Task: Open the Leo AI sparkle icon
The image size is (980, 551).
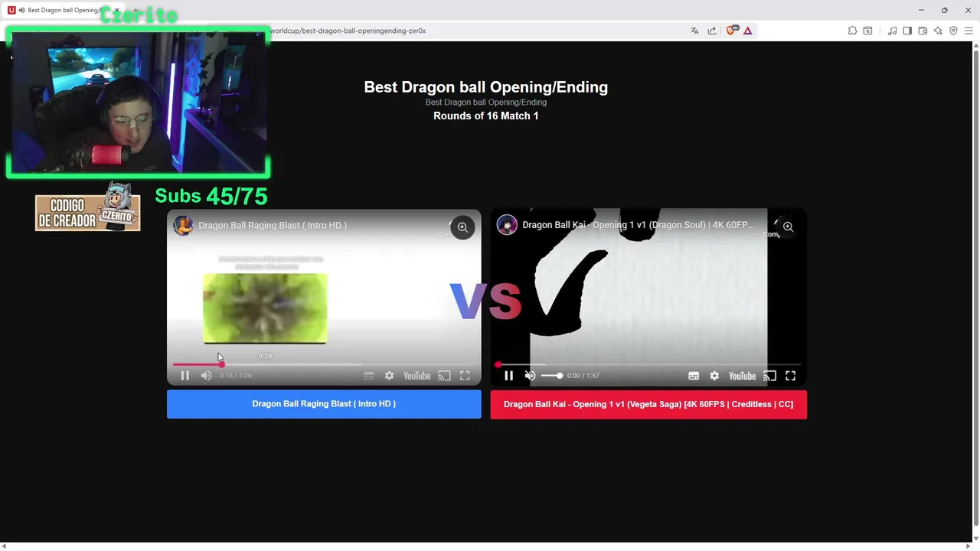Action: (x=938, y=31)
